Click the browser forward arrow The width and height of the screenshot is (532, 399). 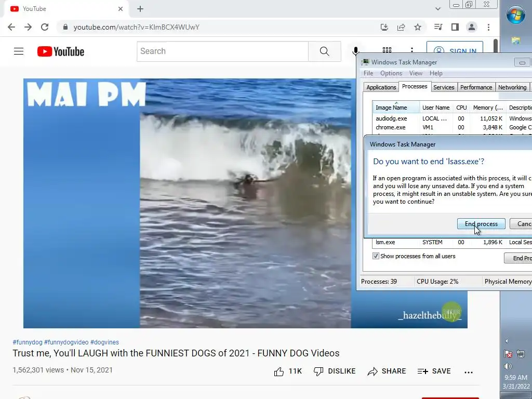[28, 27]
